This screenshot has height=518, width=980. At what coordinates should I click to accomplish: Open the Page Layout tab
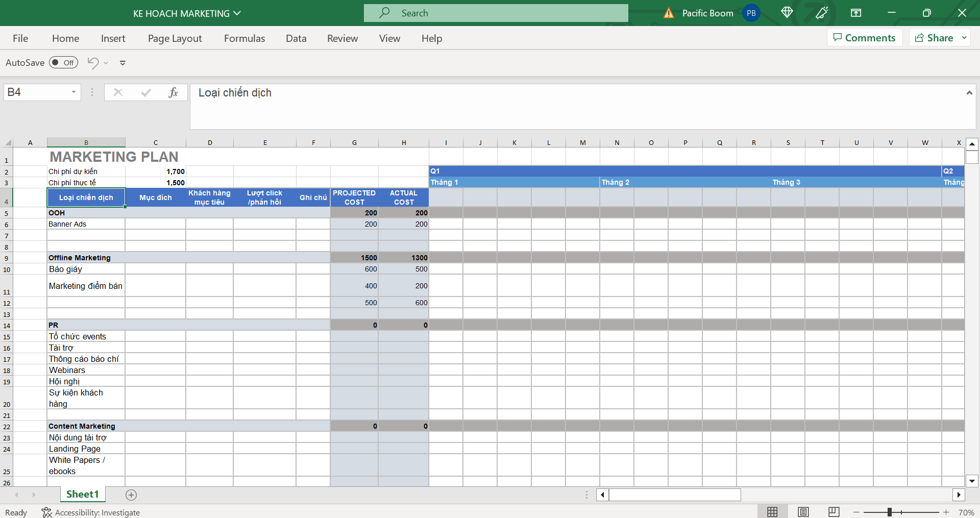pyautogui.click(x=175, y=38)
